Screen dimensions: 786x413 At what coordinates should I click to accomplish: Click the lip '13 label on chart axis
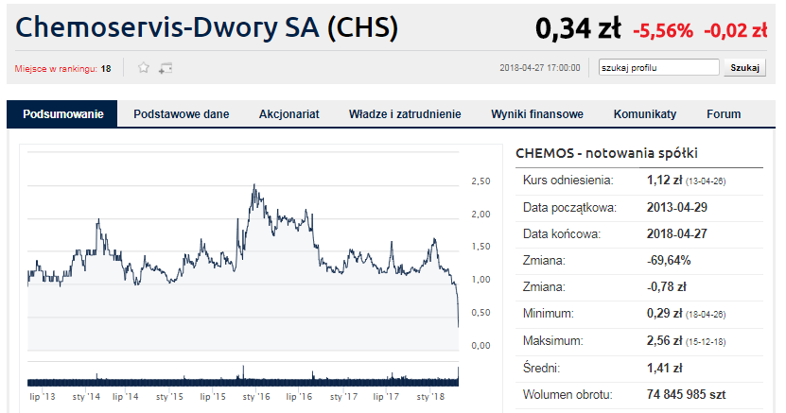42,396
